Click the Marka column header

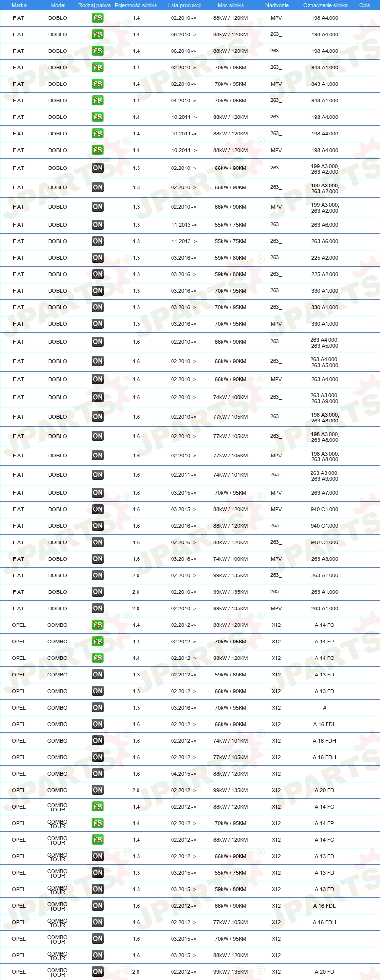click(19, 5)
